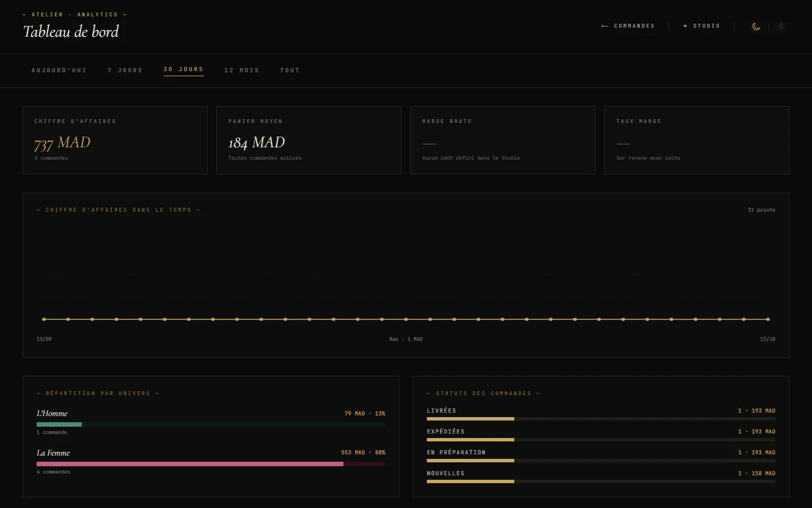Screen dimensions: 812x508
Task: Click the first chart point above 13/09
Action: point(44,319)
